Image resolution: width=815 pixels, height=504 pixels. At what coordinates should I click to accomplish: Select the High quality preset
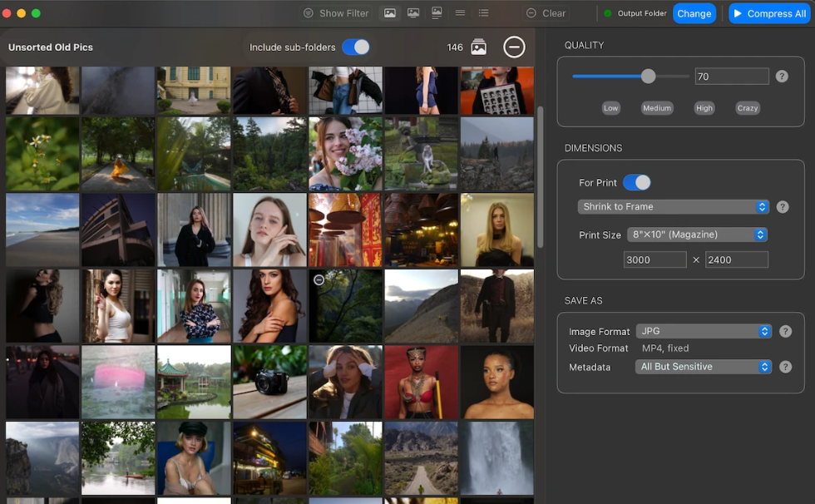[704, 107]
